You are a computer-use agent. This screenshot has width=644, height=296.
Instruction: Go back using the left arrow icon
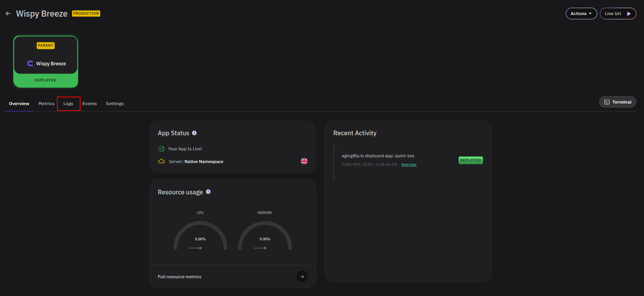coord(8,14)
